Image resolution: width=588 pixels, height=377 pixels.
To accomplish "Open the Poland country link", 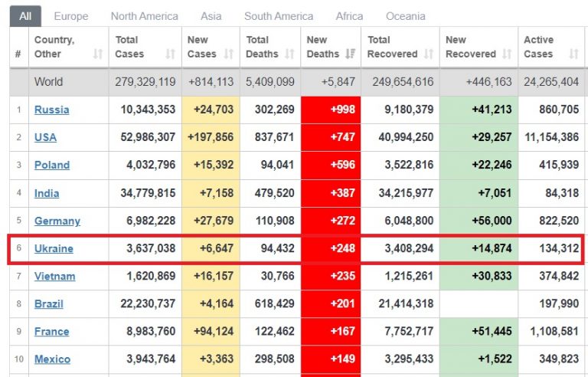I will coord(52,166).
